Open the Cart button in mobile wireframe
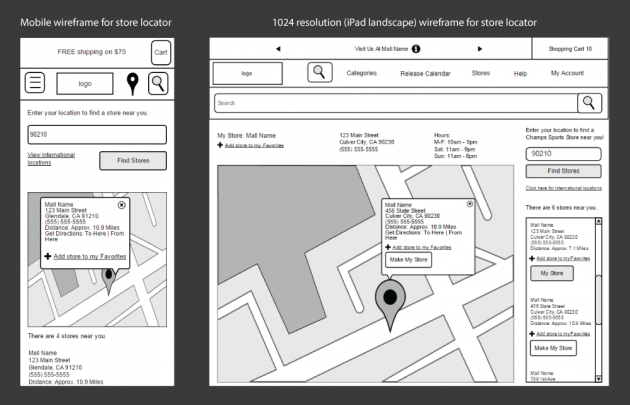Image resolution: width=630 pixels, height=405 pixels. tap(161, 52)
